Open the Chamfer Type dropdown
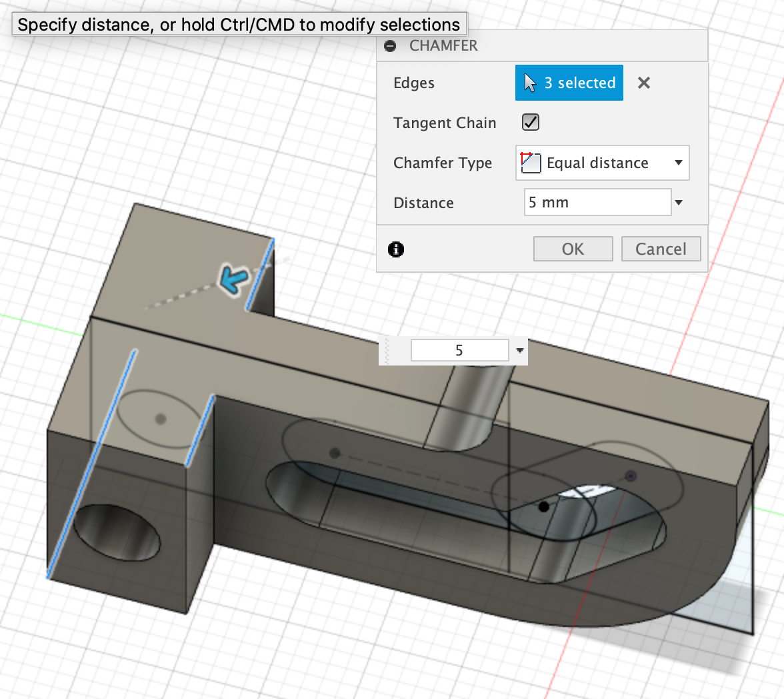 coord(602,163)
